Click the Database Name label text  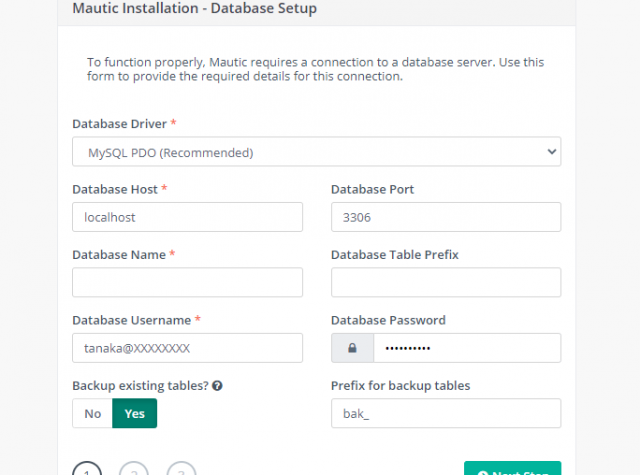118,255
